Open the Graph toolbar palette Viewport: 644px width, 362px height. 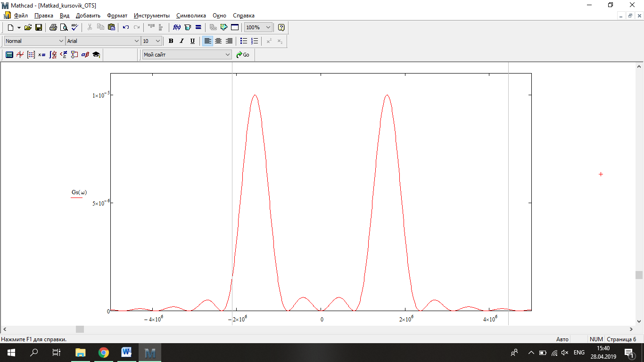point(20,55)
